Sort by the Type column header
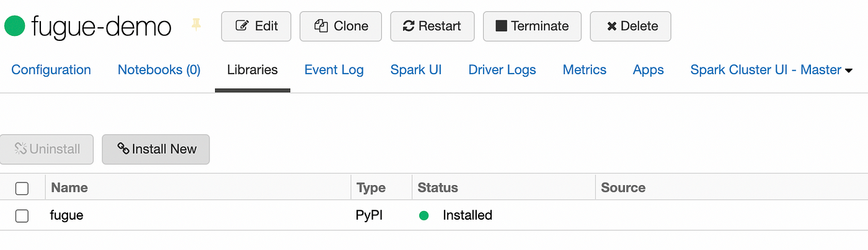The image size is (868, 250). coord(371,187)
